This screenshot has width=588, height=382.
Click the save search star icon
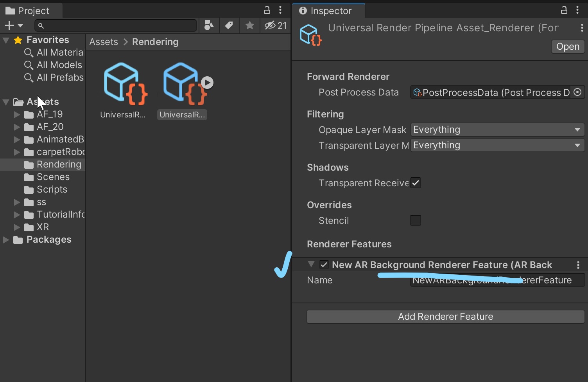(249, 26)
